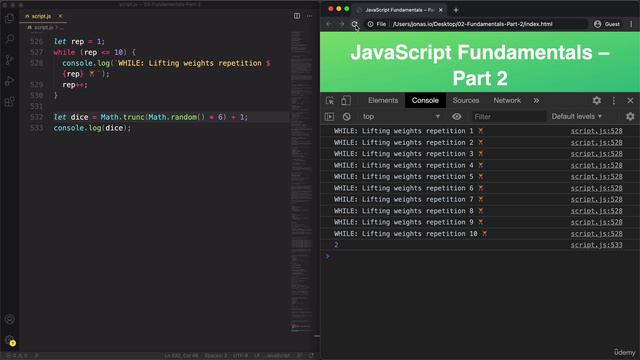
Task: Go forward in the browser
Action: click(x=342, y=24)
